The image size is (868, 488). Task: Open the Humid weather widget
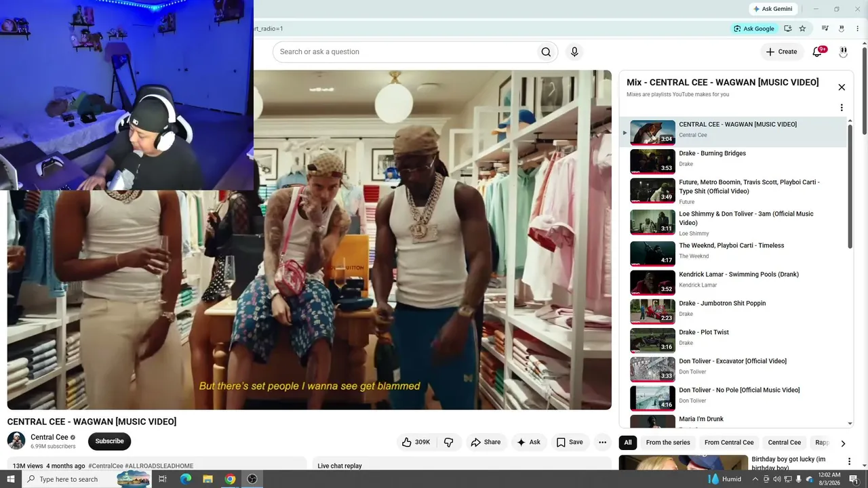point(725,479)
